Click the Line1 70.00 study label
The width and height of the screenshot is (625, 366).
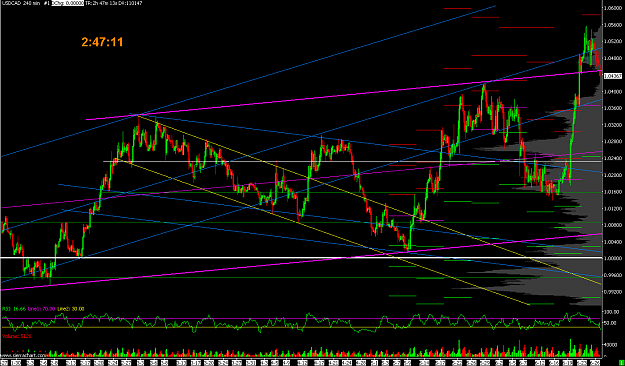(41, 309)
